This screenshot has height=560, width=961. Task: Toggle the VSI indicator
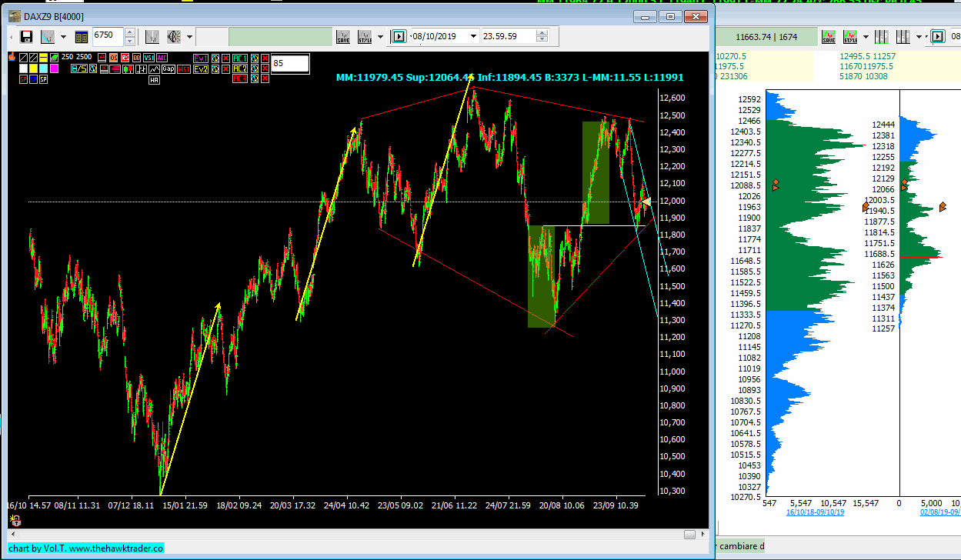pos(148,58)
